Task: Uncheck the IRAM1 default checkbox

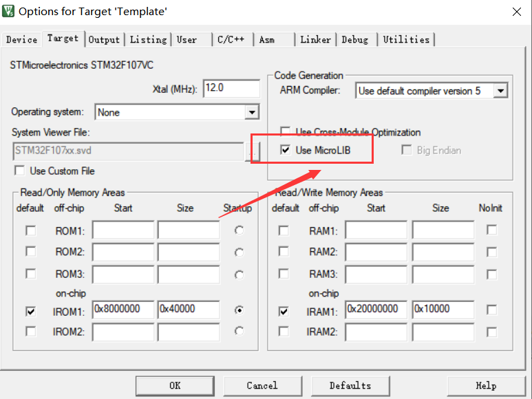Action: point(284,311)
